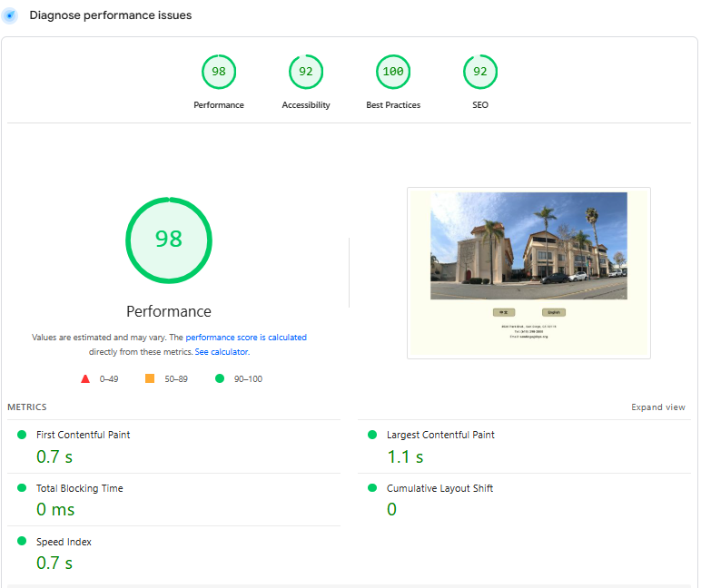Click Expand view for metrics

[658, 407]
